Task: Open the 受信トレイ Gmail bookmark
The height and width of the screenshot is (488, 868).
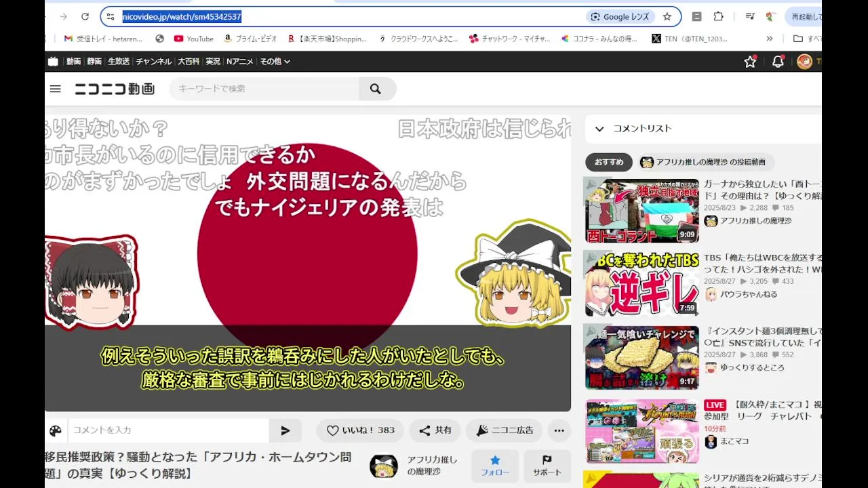Action: pos(104,39)
